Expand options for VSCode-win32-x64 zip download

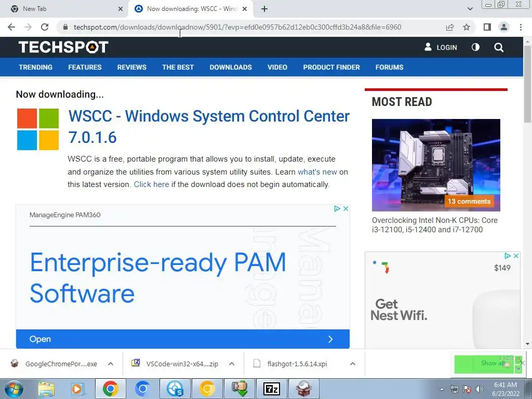[x=232, y=364]
